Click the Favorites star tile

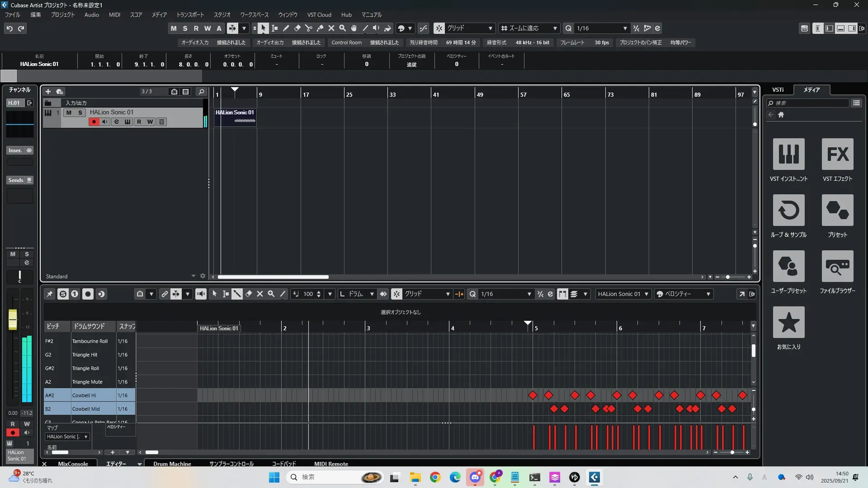pyautogui.click(x=788, y=323)
